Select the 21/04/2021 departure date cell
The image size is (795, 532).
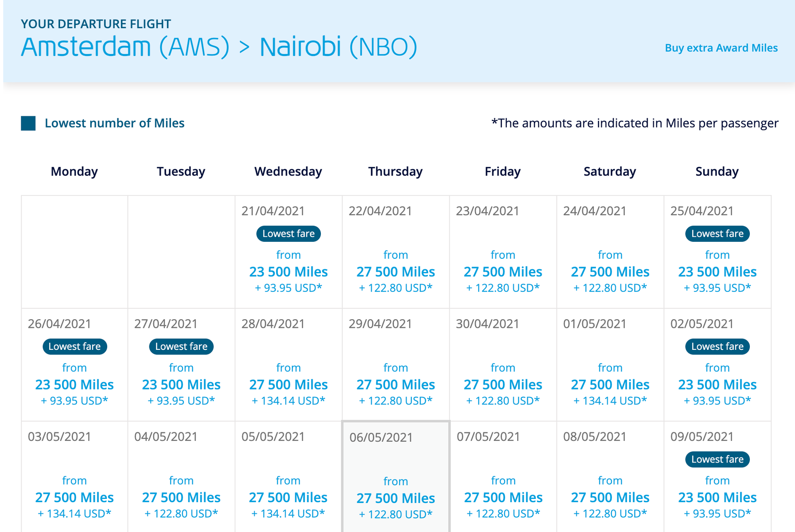(x=288, y=252)
